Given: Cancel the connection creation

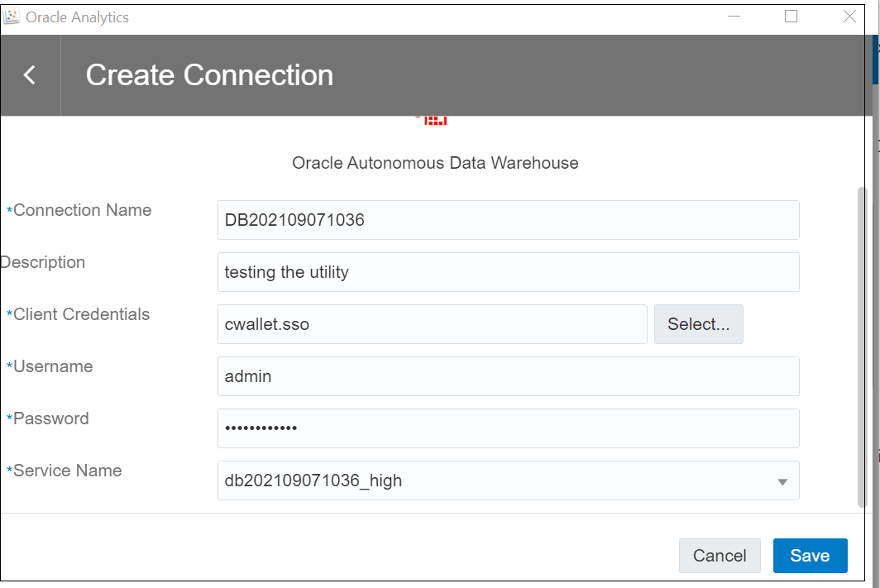Looking at the screenshot, I should click(720, 556).
